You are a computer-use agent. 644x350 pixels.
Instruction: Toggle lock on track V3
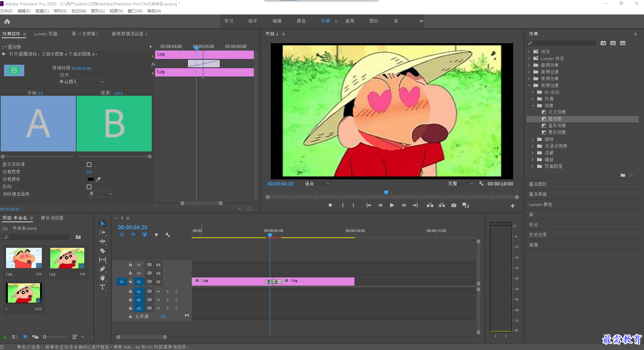[x=130, y=265]
